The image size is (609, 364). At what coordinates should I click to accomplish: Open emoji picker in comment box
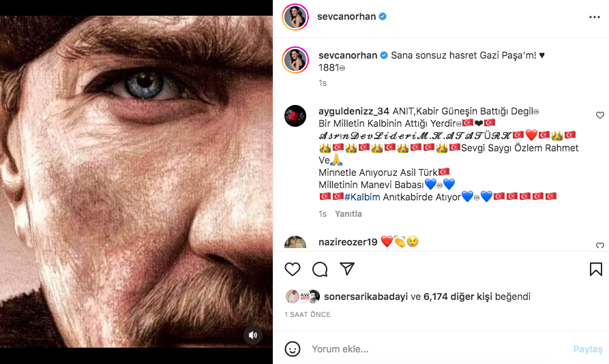tap(293, 349)
